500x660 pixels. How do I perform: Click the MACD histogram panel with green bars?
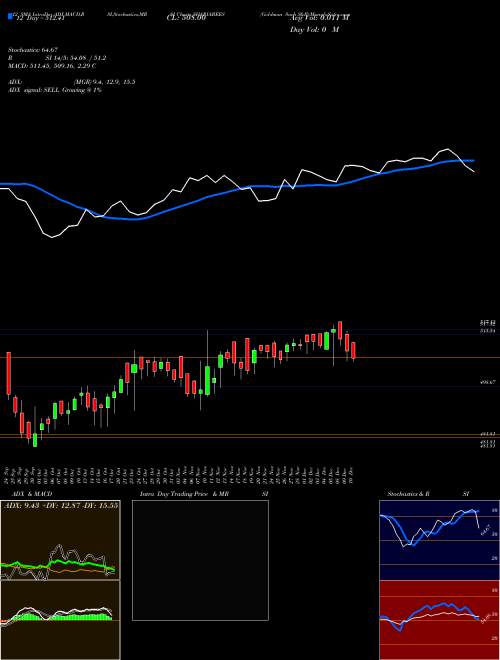[60, 620]
